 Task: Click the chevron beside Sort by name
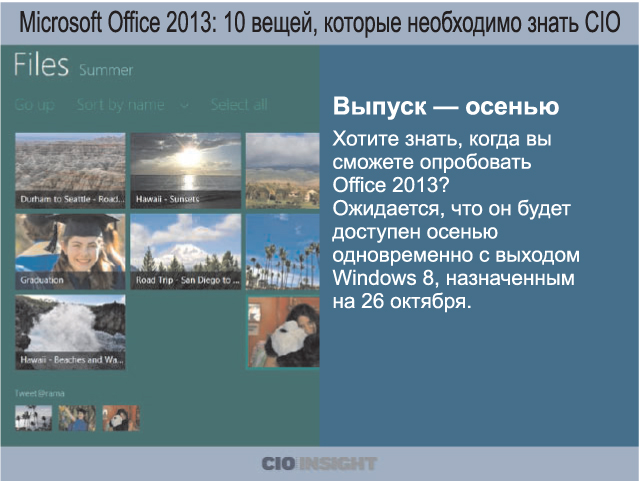click(x=184, y=106)
